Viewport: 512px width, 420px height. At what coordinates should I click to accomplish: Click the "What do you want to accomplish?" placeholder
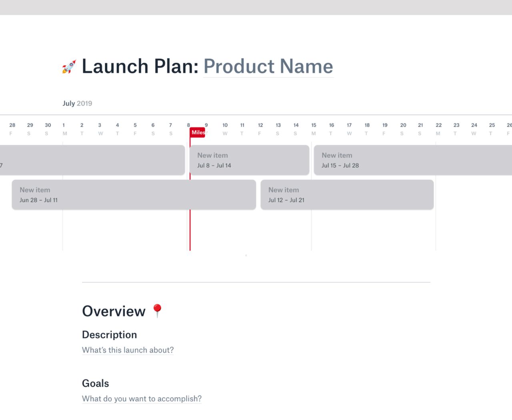(142, 399)
